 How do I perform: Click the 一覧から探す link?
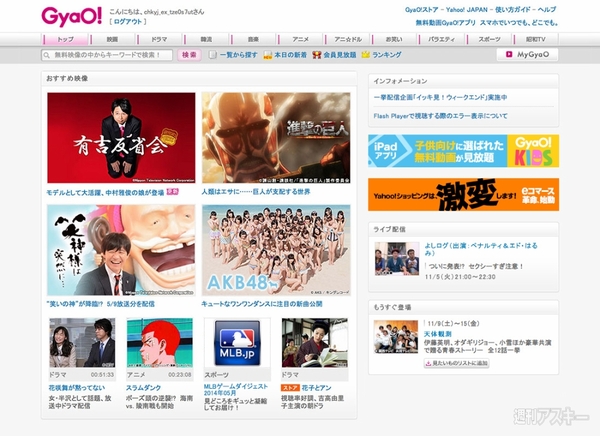click(x=238, y=55)
